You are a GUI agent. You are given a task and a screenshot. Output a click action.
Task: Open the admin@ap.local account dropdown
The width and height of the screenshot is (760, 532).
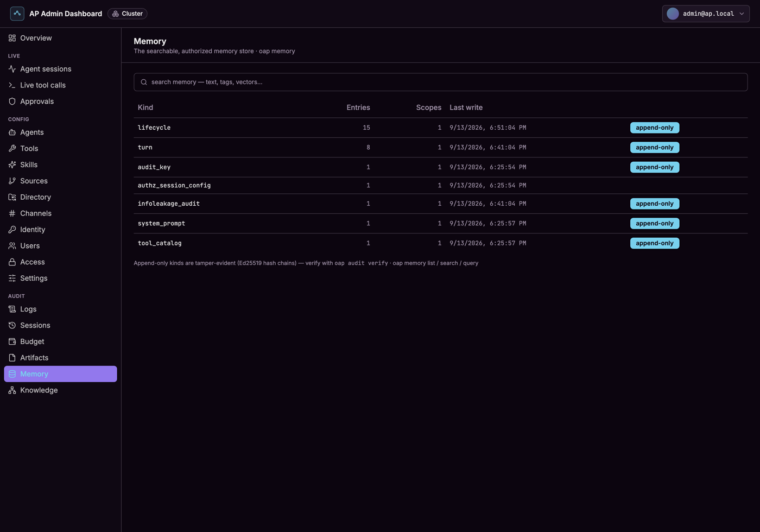(x=706, y=14)
